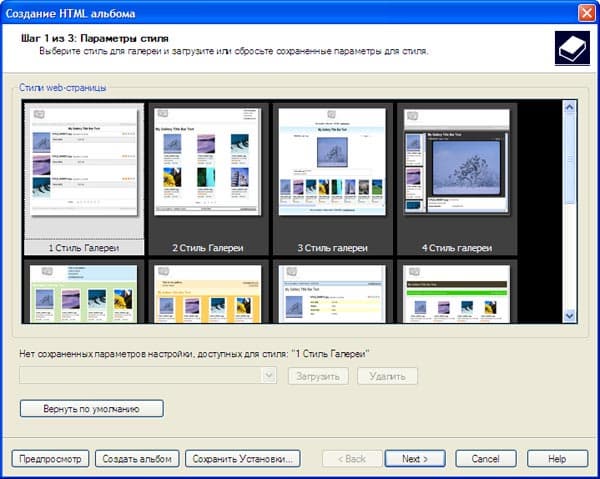
Task: Go back with the '< Back' button
Action: click(352, 459)
